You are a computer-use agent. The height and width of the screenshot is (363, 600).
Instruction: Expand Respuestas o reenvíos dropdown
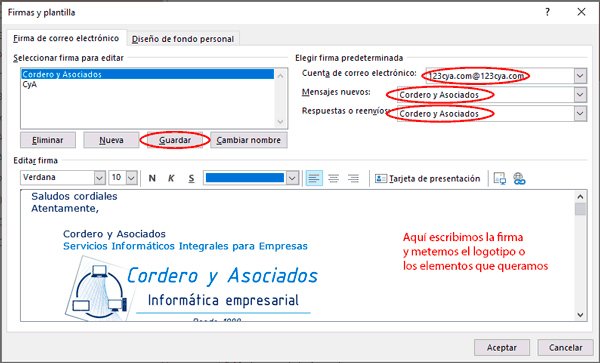(x=580, y=114)
